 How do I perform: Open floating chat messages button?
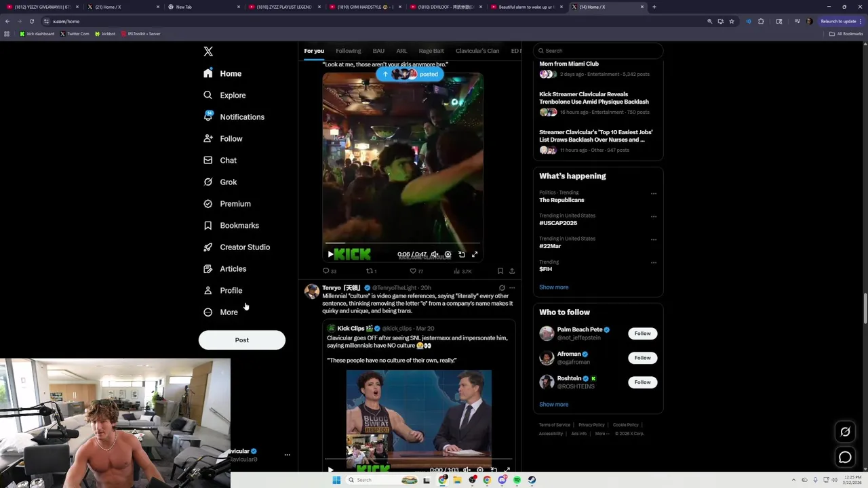[x=845, y=457]
